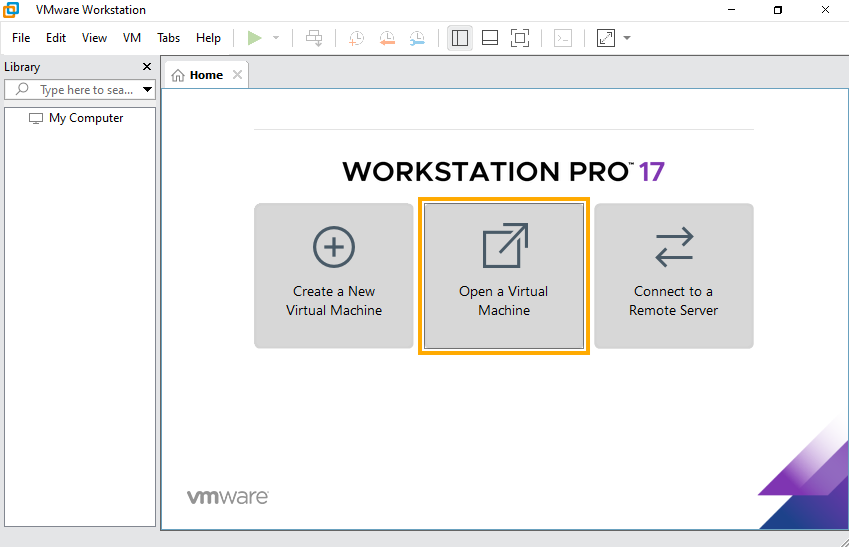This screenshot has width=849, height=547.
Task: Open the VM menu
Action: coord(132,38)
